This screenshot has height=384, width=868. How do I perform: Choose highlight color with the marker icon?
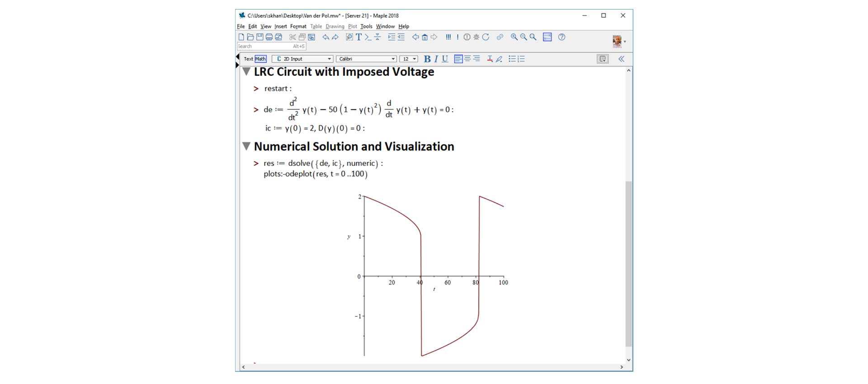(x=499, y=59)
